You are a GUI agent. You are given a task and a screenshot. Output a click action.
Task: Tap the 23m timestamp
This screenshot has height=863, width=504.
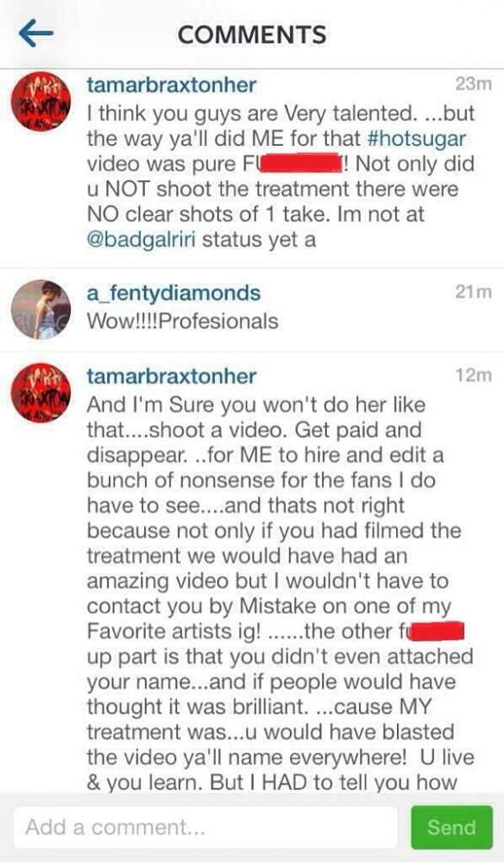pyautogui.click(x=473, y=85)
